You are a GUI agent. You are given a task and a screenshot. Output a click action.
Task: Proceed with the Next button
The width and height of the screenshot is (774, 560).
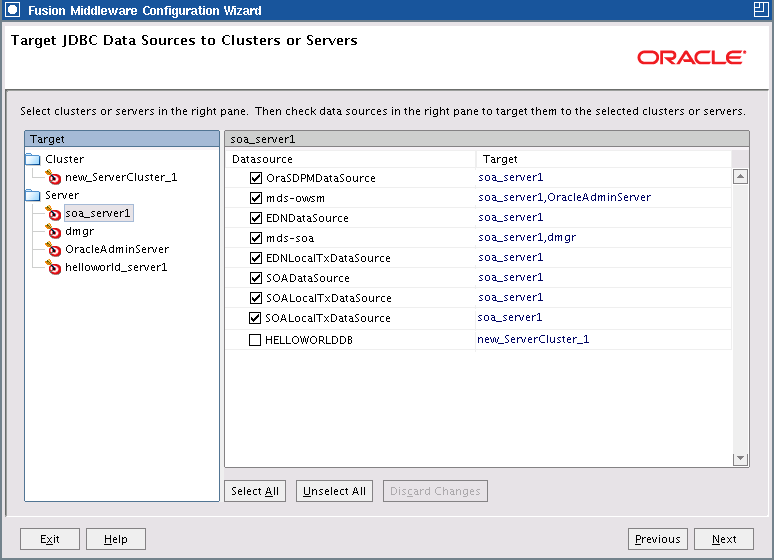point(724,539)
